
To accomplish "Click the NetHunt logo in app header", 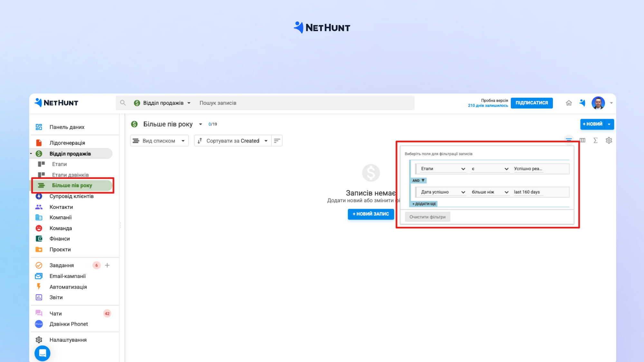I will 56,103.
